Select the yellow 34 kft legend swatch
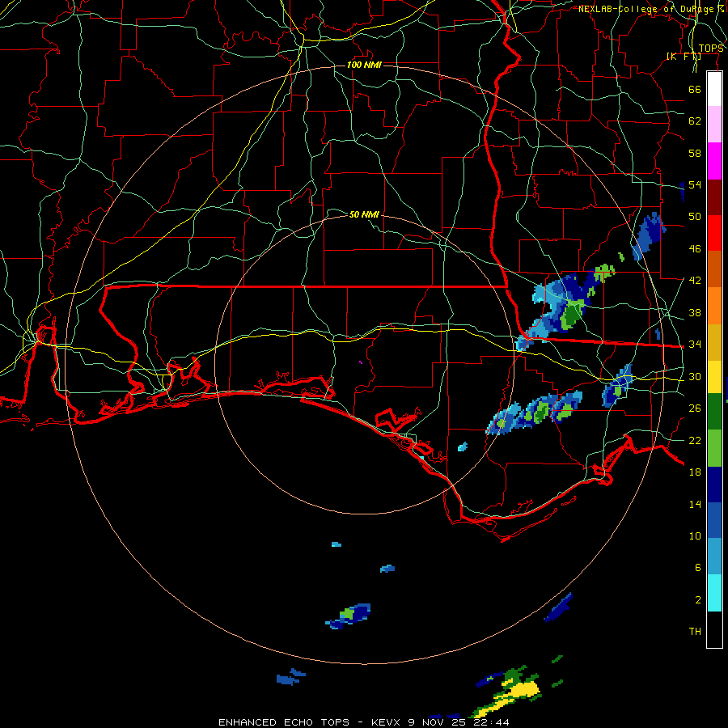The width and height of the screenshot is (728, 728). 714,377
